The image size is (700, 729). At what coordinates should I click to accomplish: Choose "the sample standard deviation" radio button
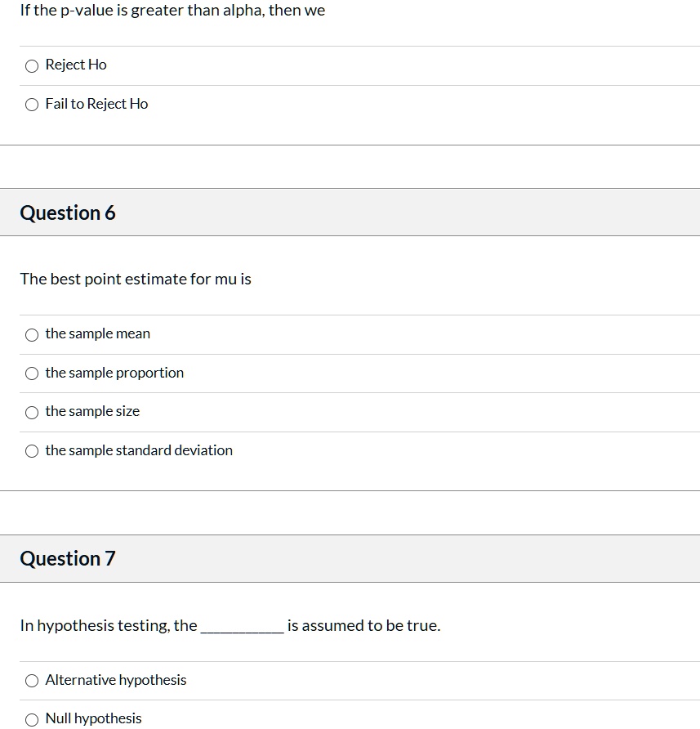pos(32,451)
